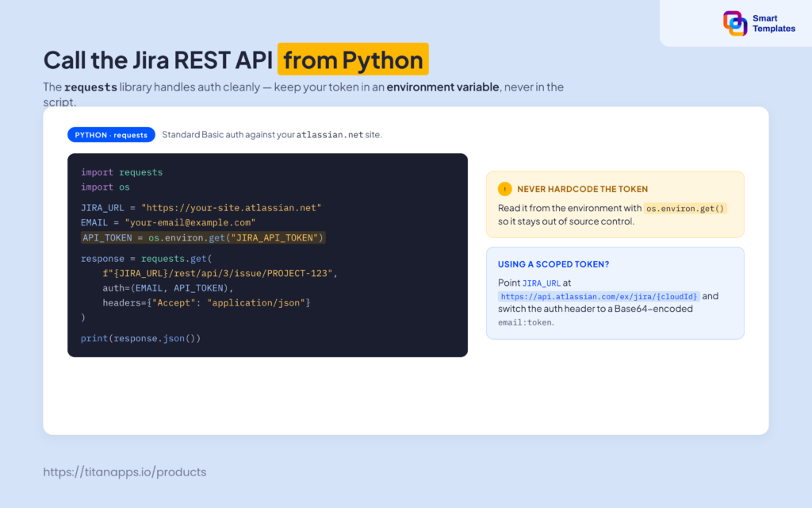
Task: Click the os.environ.get() inline code
Action: (x=684, y=209)
